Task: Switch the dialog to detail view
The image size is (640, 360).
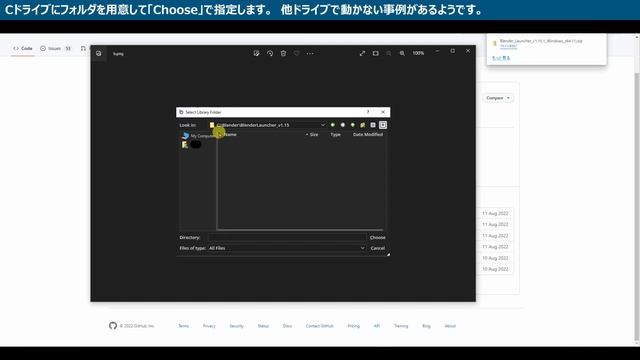Action: pos(383,125)
